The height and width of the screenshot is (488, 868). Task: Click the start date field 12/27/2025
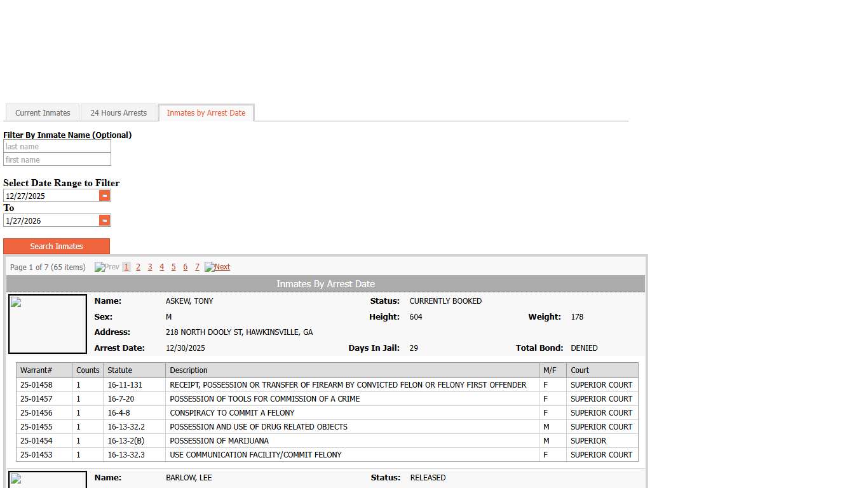pyautogui.click(x=51, y=196)
